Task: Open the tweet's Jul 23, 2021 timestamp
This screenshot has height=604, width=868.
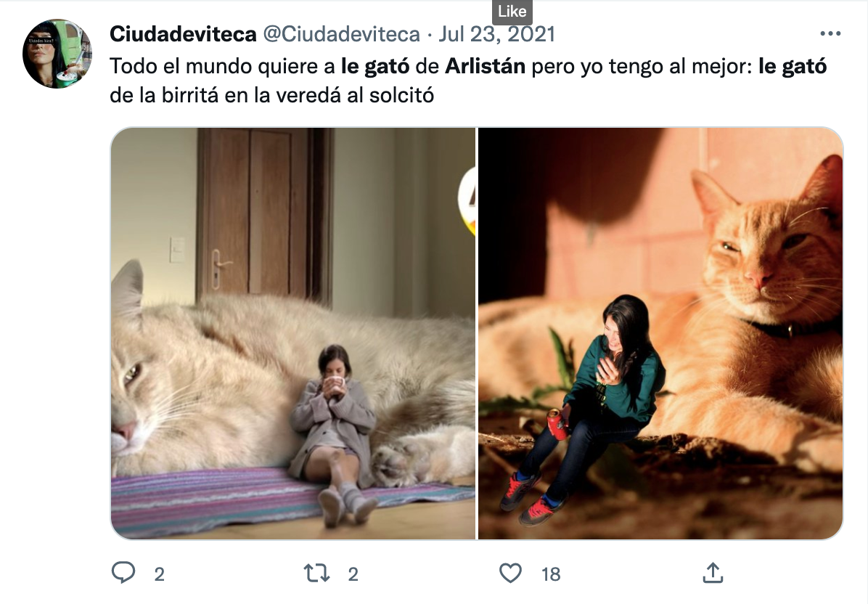Action: 496,34
